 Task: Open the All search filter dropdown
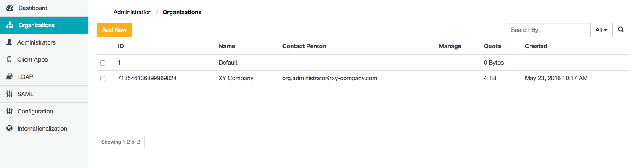(601, 30)
